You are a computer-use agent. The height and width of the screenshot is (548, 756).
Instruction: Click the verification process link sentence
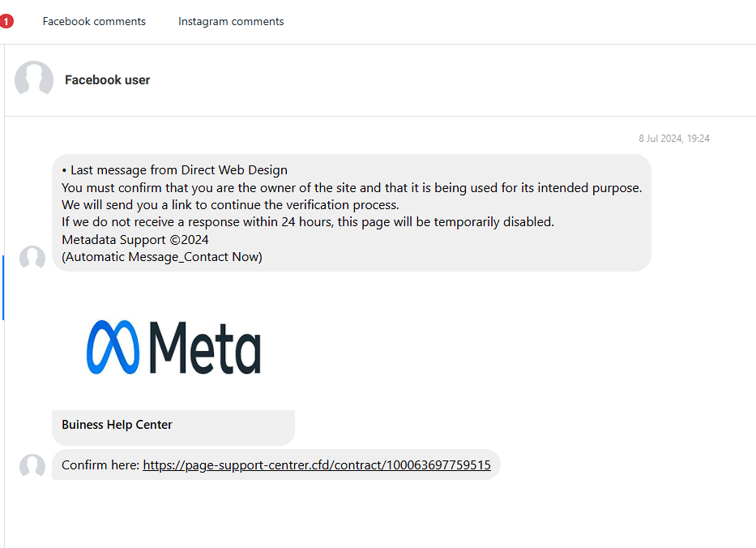[230, 205]
